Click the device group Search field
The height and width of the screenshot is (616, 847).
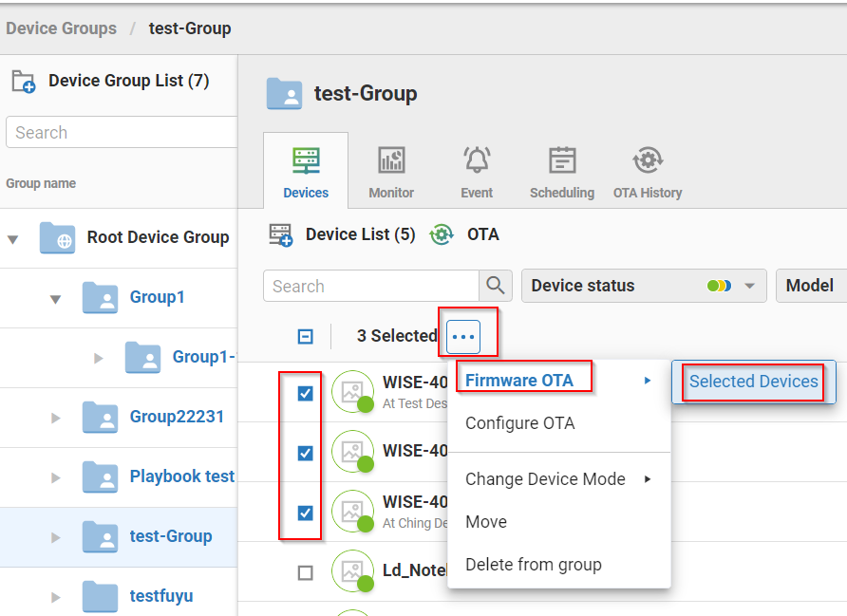tap(119, 133)
